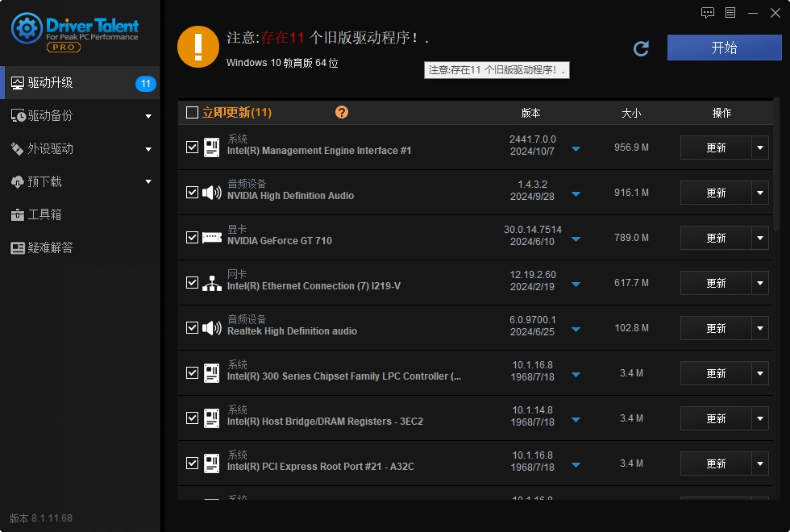This screenshot has width=790, height=532.
Task: Click the orange warning exclamation icon
Action: tap(198, 47)
